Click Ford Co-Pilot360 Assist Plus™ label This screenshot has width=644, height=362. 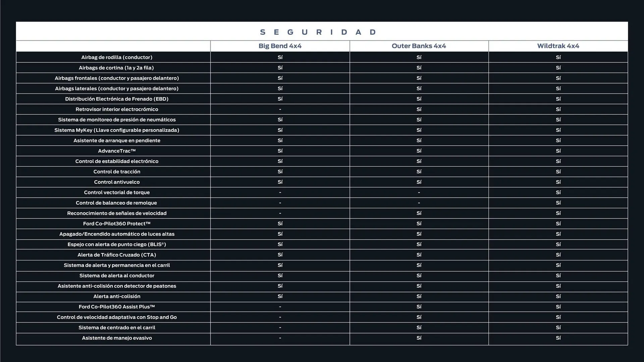pos(117,307)
